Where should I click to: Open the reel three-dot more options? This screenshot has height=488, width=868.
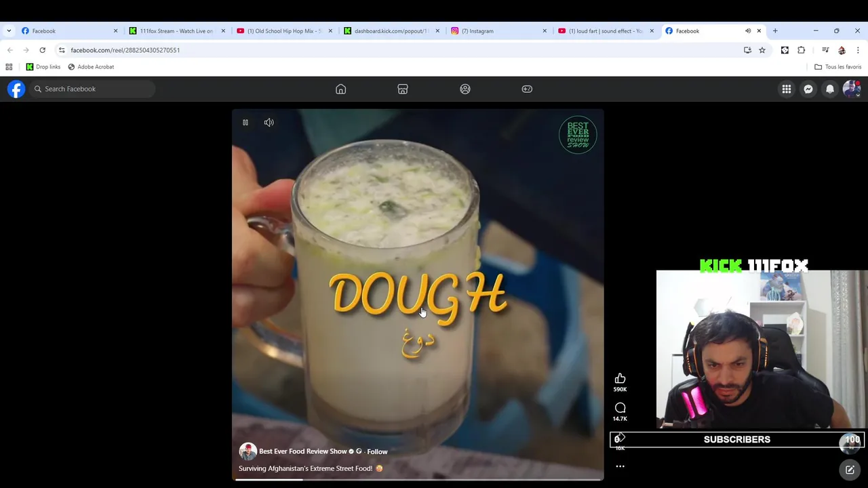620,466
